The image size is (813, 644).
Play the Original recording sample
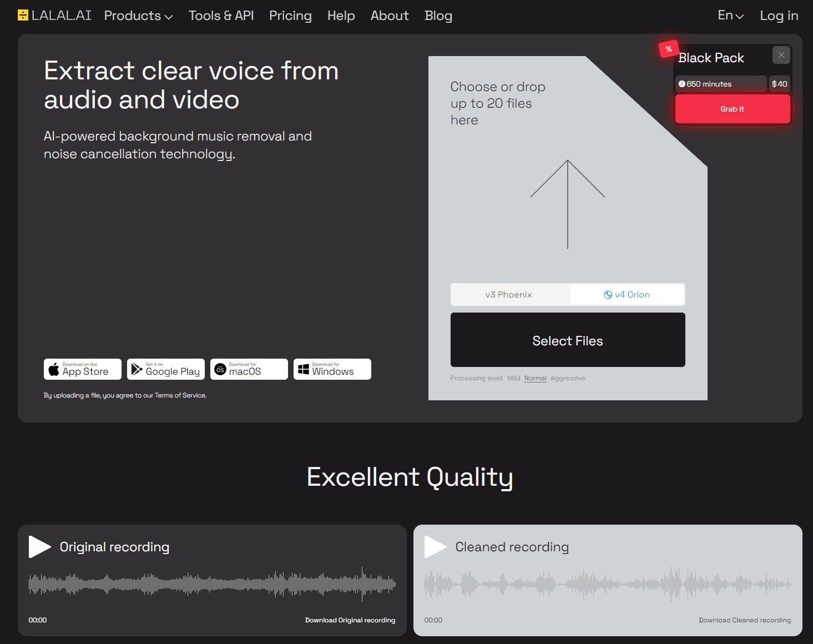(x=39, y=546)
